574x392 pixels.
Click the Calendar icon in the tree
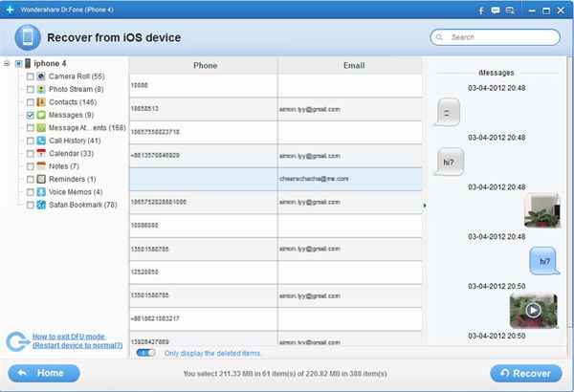coord(41,153)
